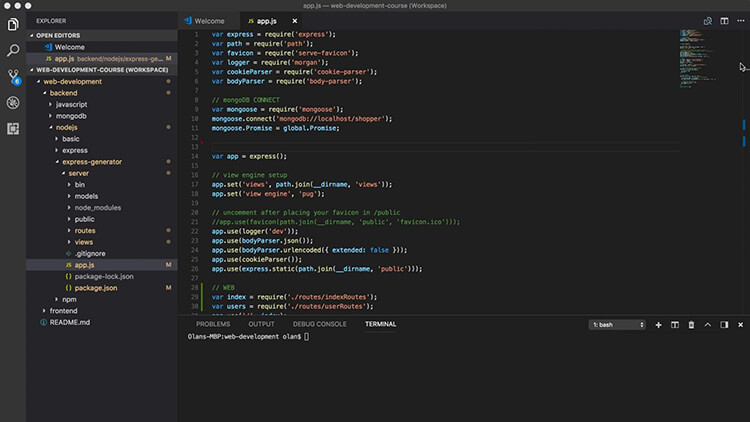Open package.json in the file explorer

click(96, 287)
